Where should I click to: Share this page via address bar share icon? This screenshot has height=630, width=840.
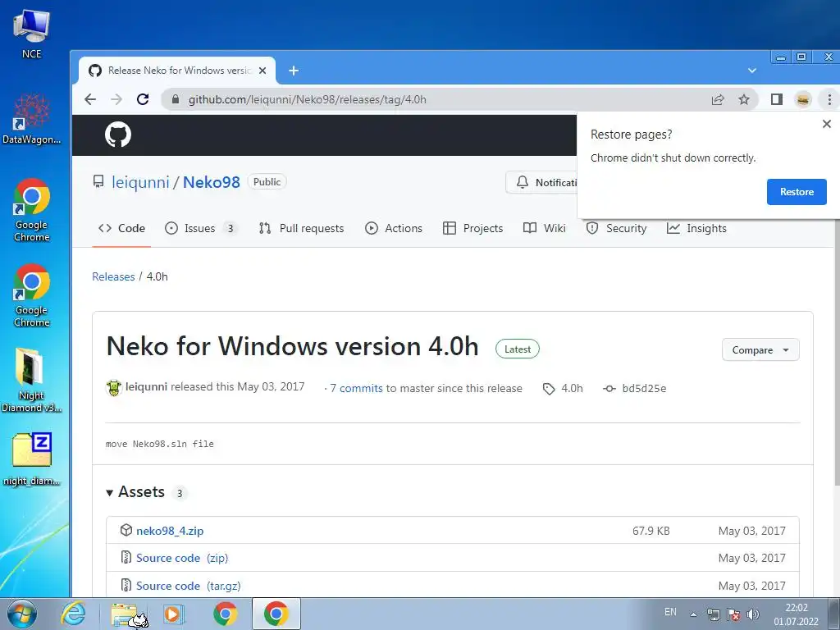tap(718, 99)
